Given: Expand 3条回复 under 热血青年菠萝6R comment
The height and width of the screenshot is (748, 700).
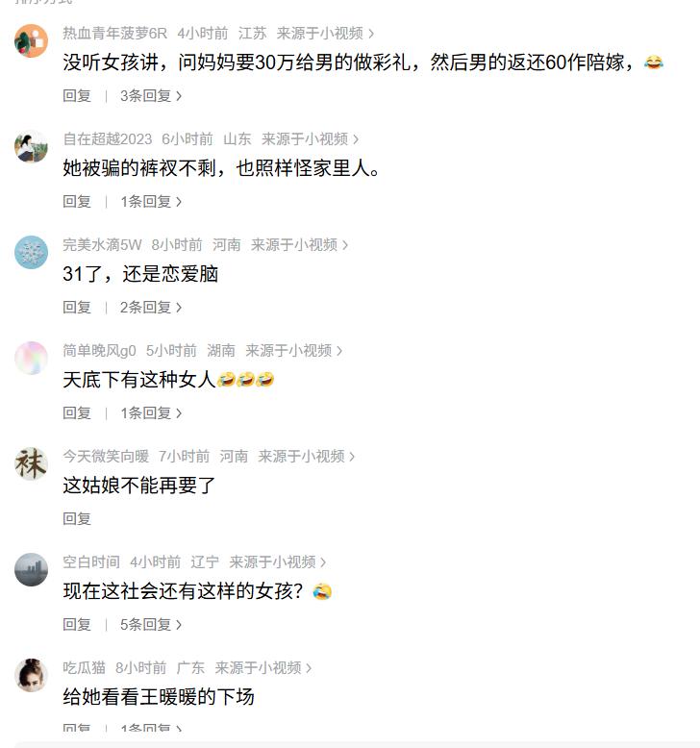Looking at the screenshot, I should [x=151, y=96].
